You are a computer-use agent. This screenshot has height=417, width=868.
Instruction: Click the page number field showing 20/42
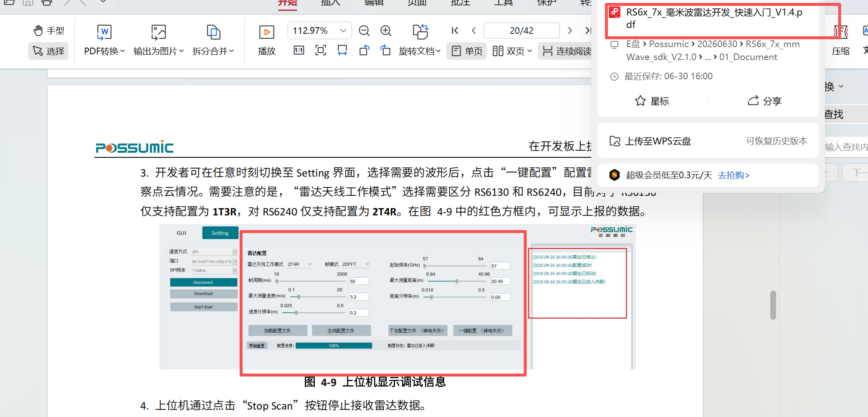pyautogui.click(x=521, y=30)
